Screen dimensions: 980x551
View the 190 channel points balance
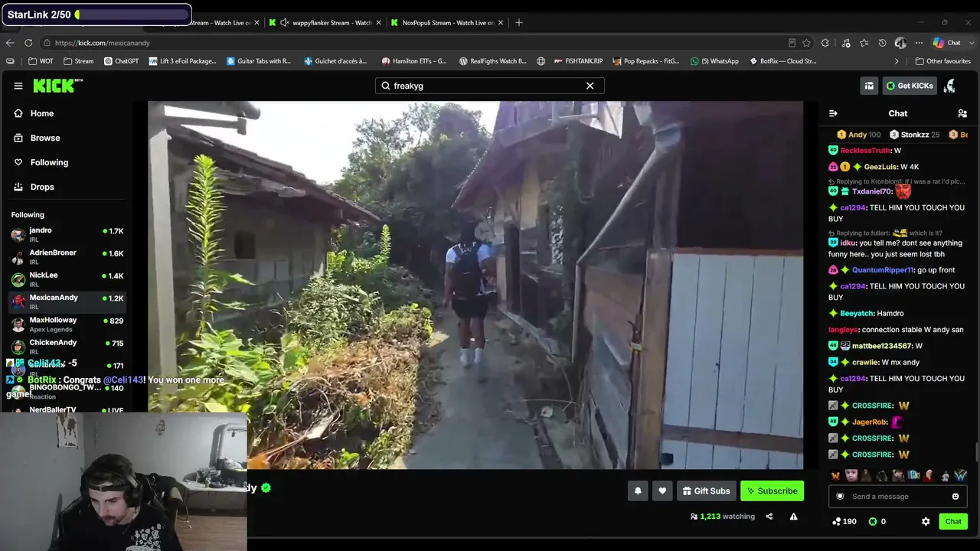pos(844,522)
